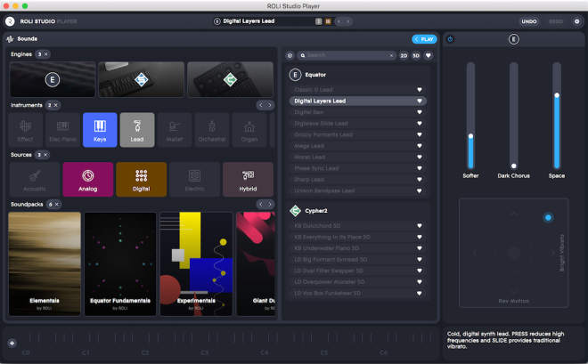
Task: Select the green Cypher2 engine tile
Action: coord(230,79)
